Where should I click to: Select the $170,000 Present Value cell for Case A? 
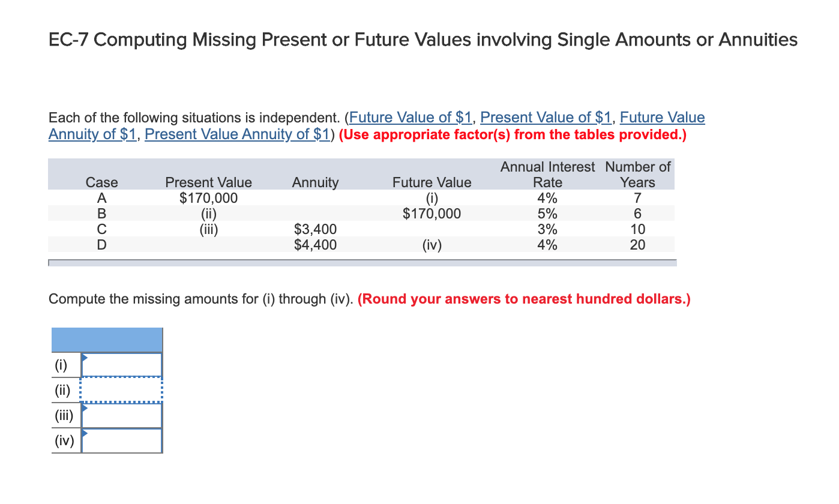tap(208, 197)
